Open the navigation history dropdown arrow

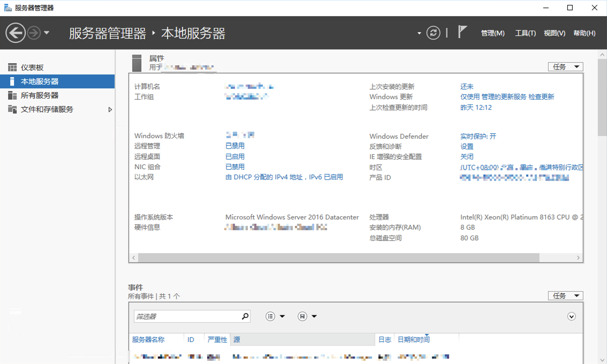(47, 33)
